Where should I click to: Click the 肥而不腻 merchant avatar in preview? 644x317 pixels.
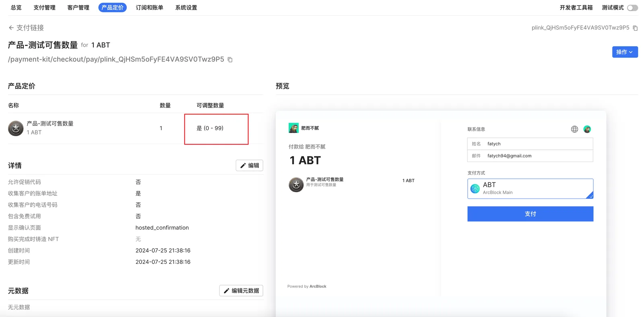coord(293,128)
